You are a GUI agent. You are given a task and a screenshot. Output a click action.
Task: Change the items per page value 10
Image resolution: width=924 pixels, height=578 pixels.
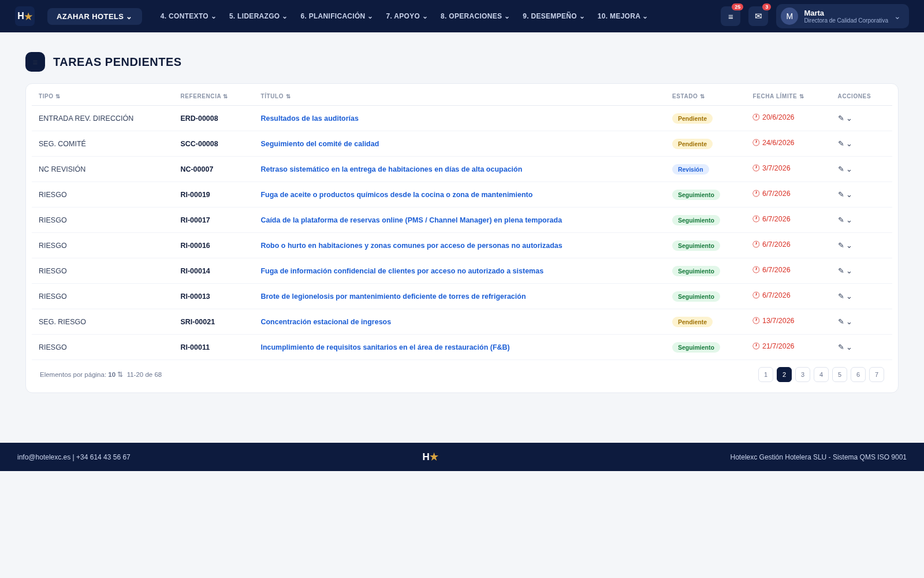pyautogui.click(x=115, y=375)
